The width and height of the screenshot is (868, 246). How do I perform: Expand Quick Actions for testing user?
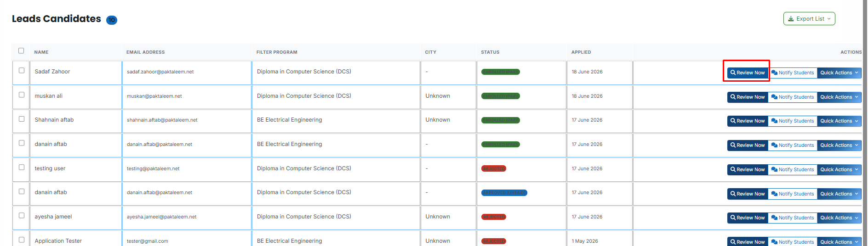pyautogui.click(x=839, y=170)
